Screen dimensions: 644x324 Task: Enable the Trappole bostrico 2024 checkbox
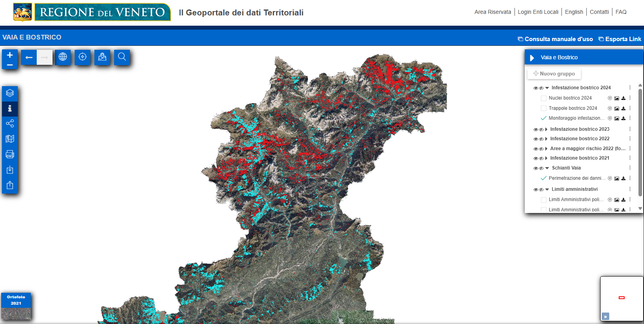[x=544, y=108]
